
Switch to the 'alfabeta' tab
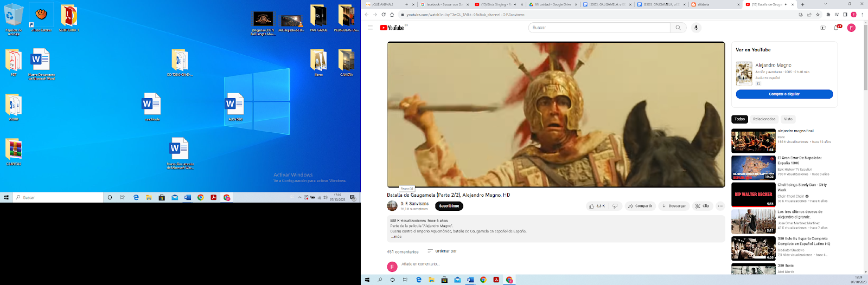[716, 4]
